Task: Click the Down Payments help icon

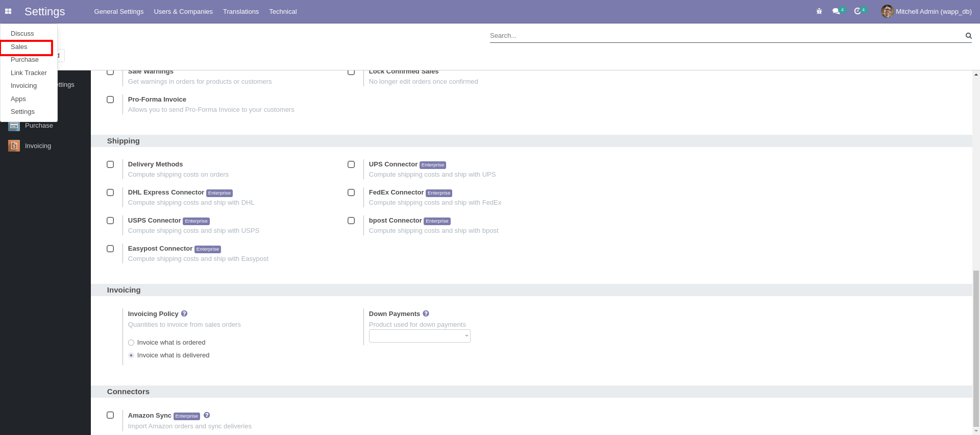Action: [426, 313]
